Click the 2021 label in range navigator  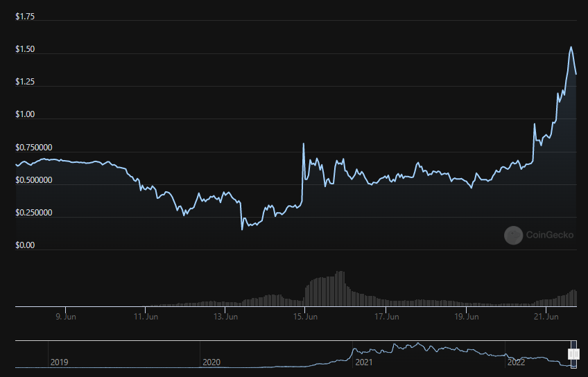[364, 362]
